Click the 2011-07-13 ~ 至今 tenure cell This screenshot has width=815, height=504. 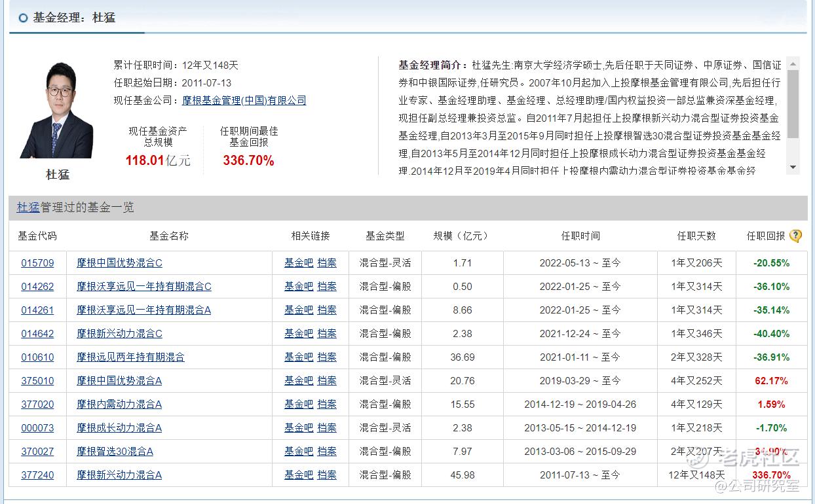coord(580,475)
